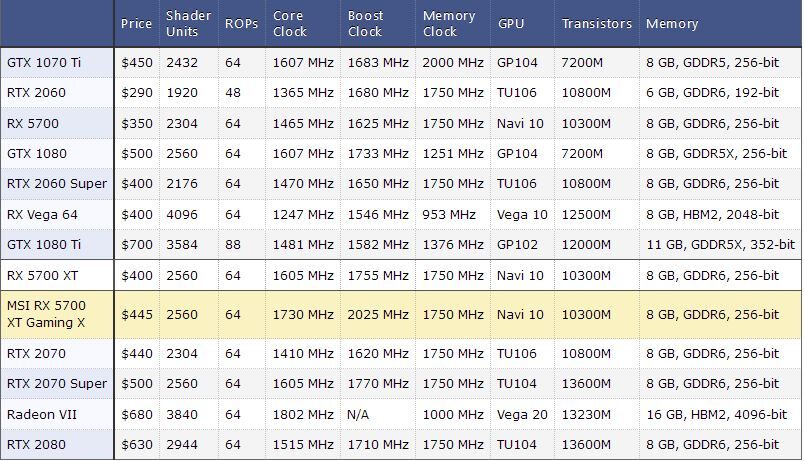The image size is (804, 461).
Task: Click 3584 shader units for GTX 1080 Ti
Action: click(182, 245)
